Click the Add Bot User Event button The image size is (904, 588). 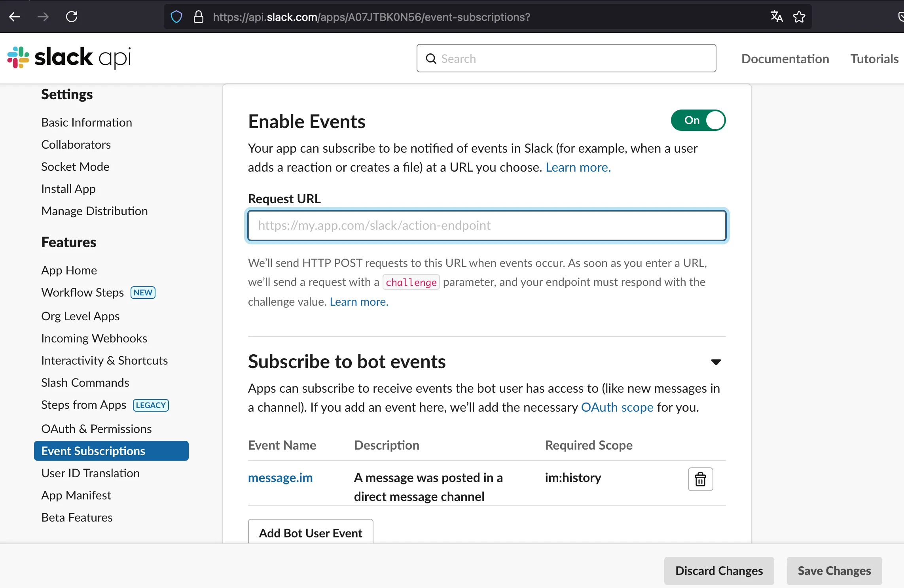click(311, 532)
